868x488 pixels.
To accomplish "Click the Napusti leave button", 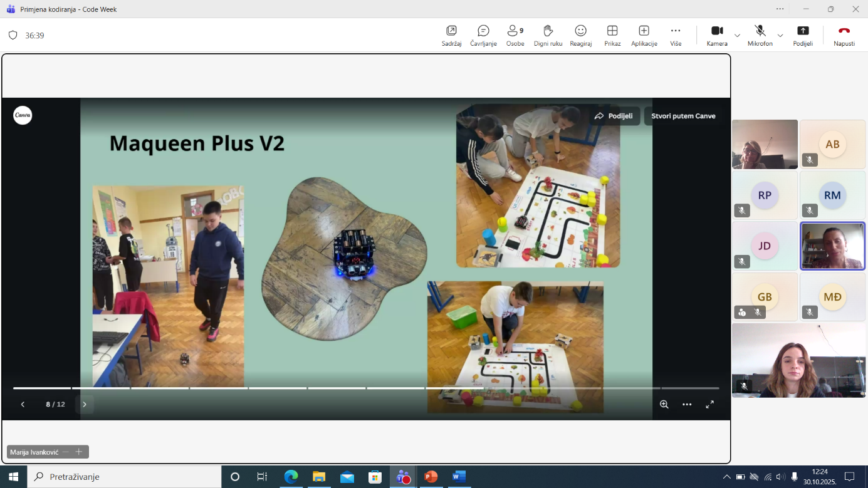I will coord(844,36).
